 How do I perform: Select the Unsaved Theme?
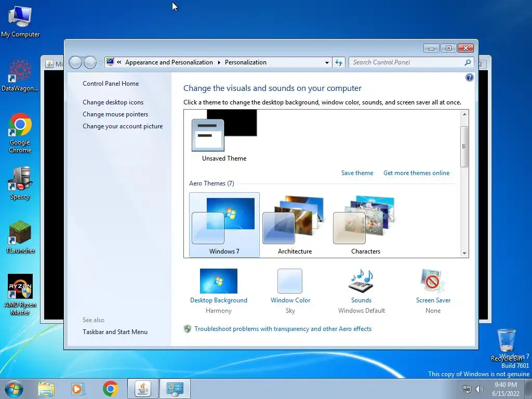pos(224,136)
